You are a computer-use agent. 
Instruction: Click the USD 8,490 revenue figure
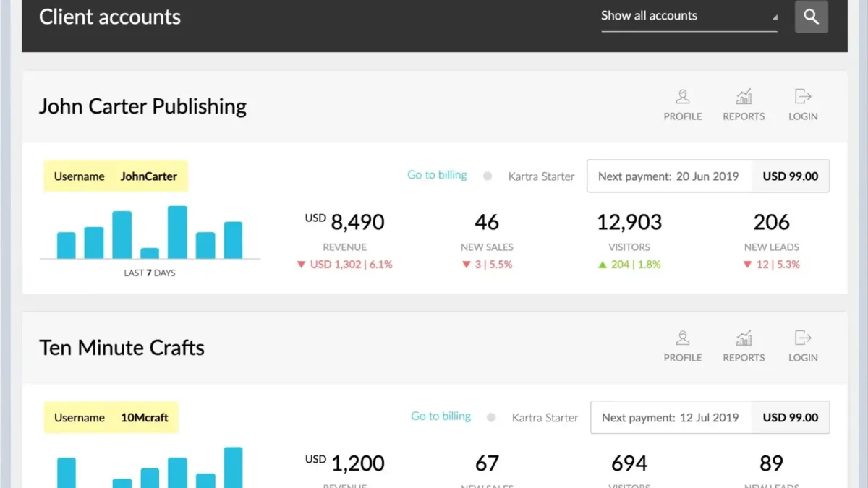coord(345,222)
